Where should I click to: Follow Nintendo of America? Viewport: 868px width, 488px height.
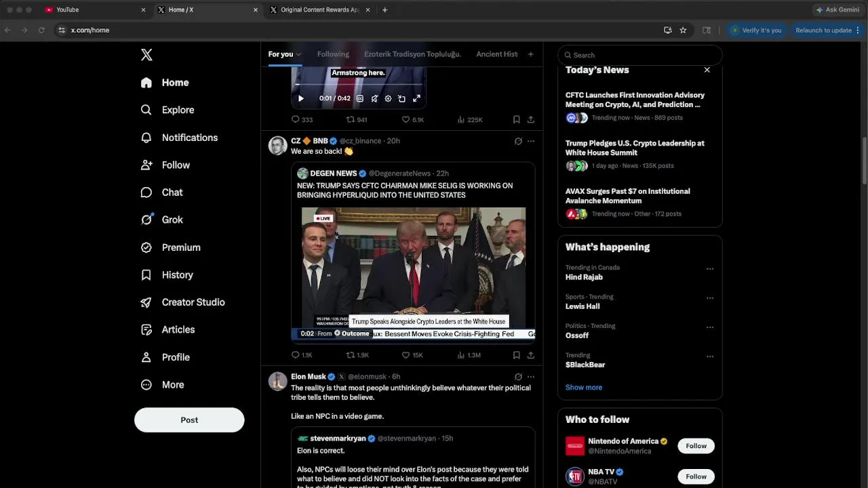[696, 446]
